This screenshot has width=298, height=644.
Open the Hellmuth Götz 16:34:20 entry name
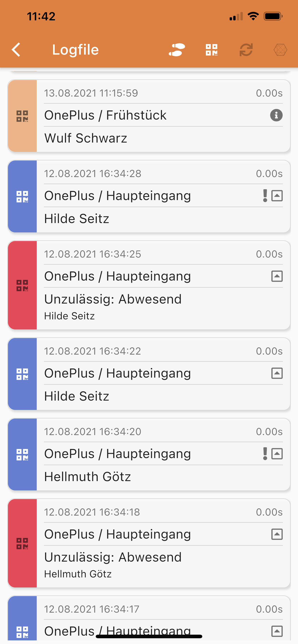[87, 477]
